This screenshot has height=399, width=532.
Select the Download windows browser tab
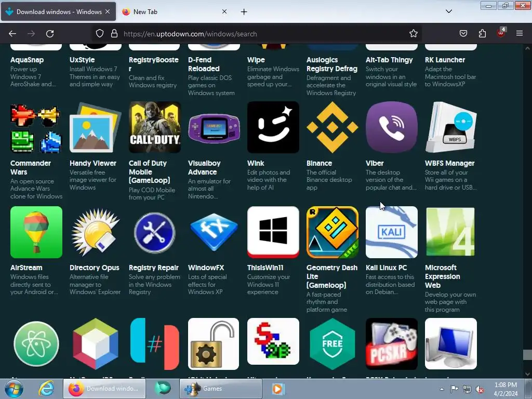click(58, 11)
